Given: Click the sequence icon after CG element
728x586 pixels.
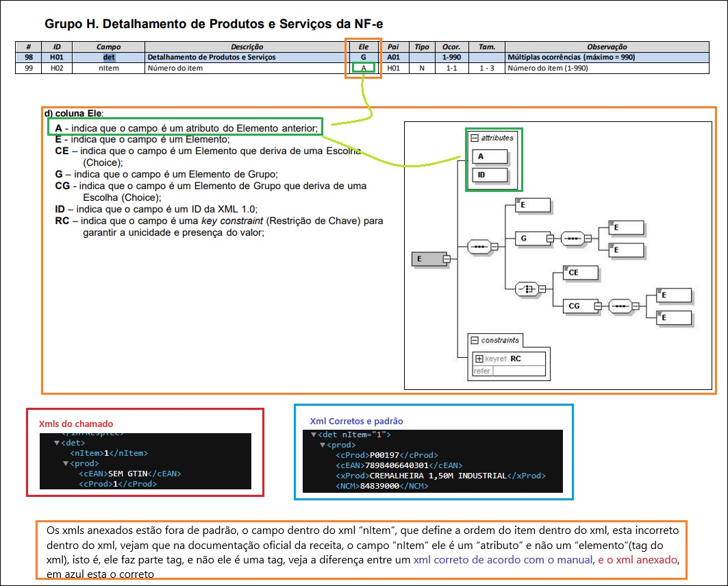Looking at the screenshot, I should (619, 306).
